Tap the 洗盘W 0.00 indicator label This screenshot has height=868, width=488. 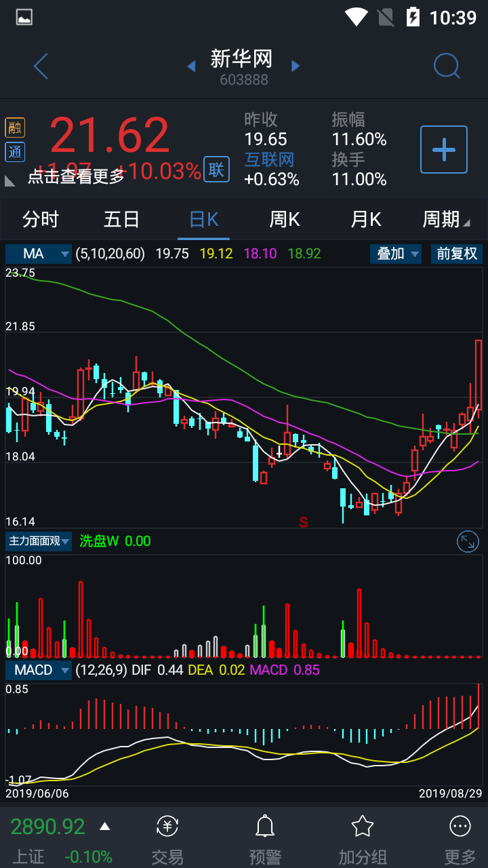point(115,541)
